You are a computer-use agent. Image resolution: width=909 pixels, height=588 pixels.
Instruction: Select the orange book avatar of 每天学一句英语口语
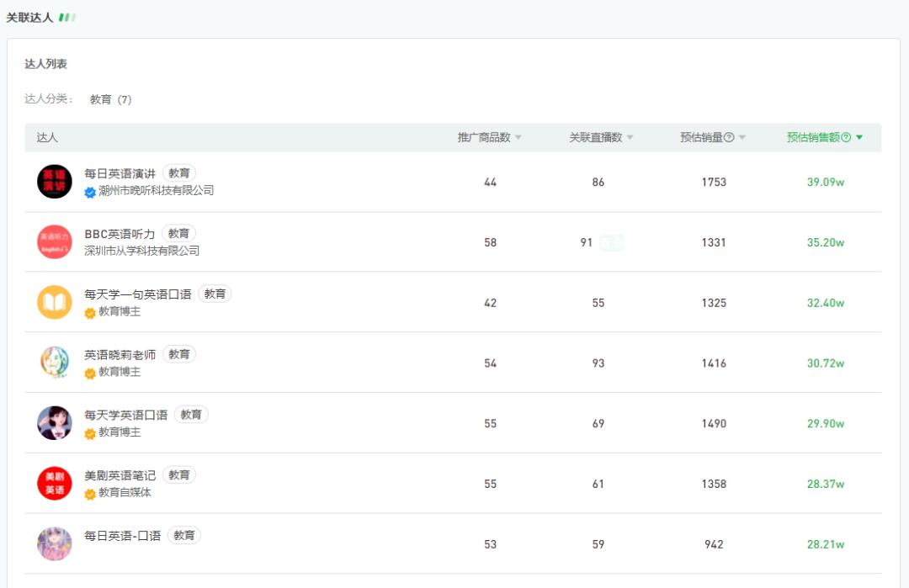55,302
